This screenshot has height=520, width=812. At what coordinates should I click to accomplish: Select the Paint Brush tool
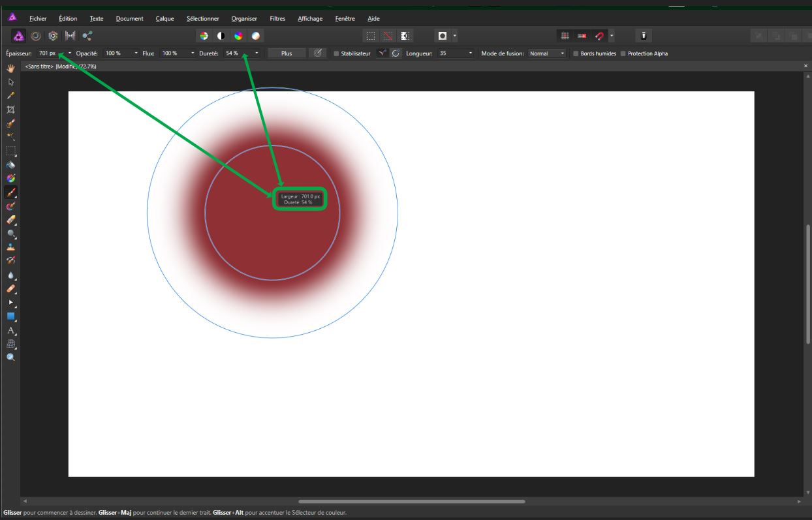11,192
